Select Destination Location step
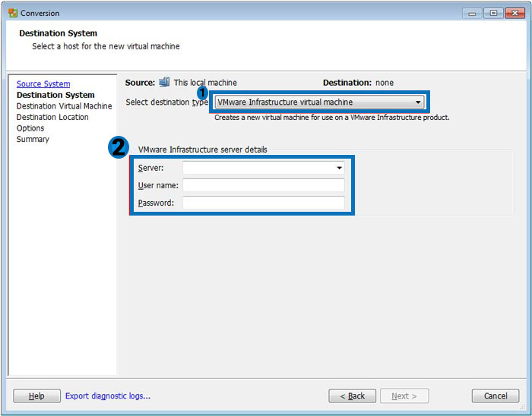 (x=52, y=117)
